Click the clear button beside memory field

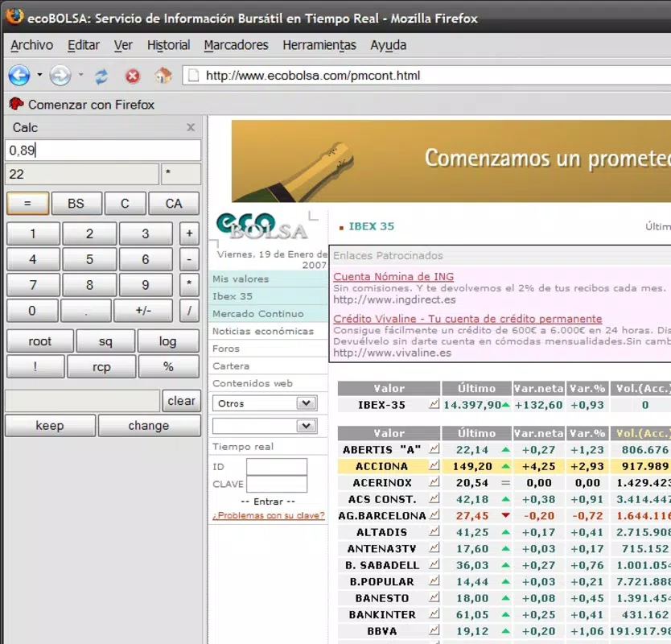pos(182,401)
